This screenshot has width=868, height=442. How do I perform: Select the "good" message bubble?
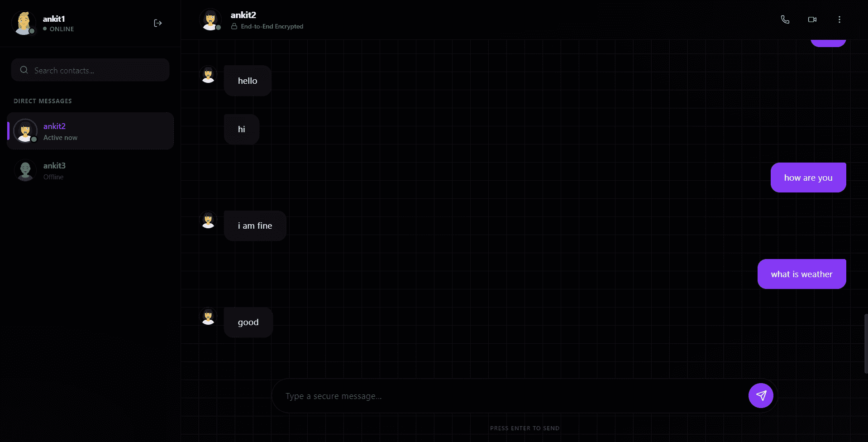click(248, 322)
